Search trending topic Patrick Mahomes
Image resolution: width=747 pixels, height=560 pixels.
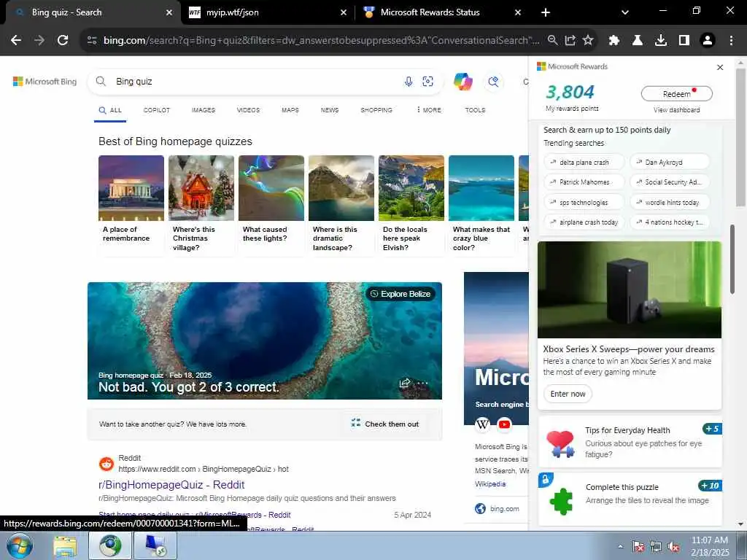coord(584,182)
